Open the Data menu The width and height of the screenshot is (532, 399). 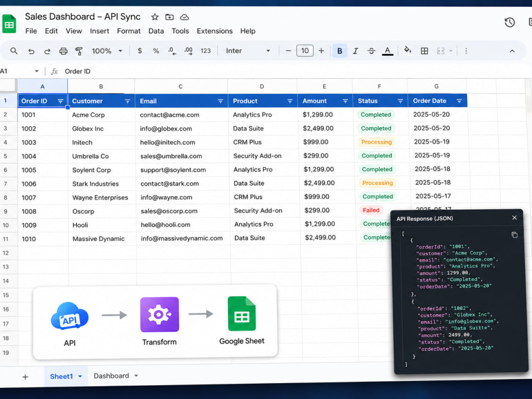tap(156, 31)
